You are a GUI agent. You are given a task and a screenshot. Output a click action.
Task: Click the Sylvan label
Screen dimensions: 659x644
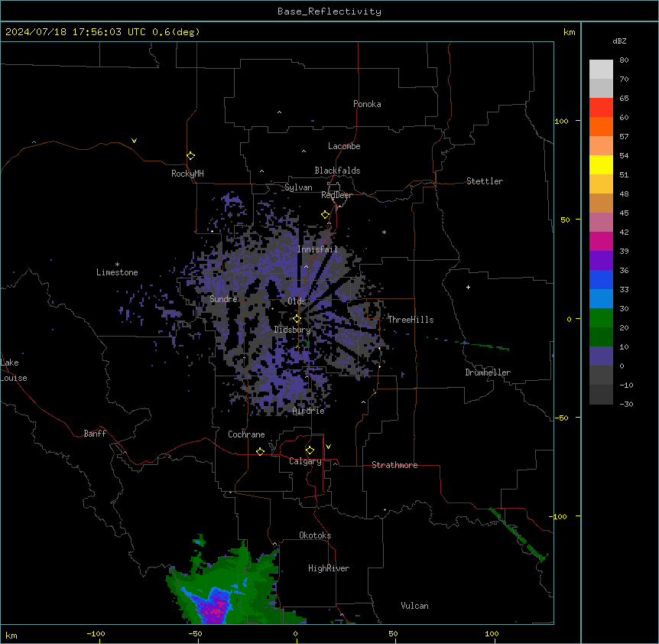point(298,187)
